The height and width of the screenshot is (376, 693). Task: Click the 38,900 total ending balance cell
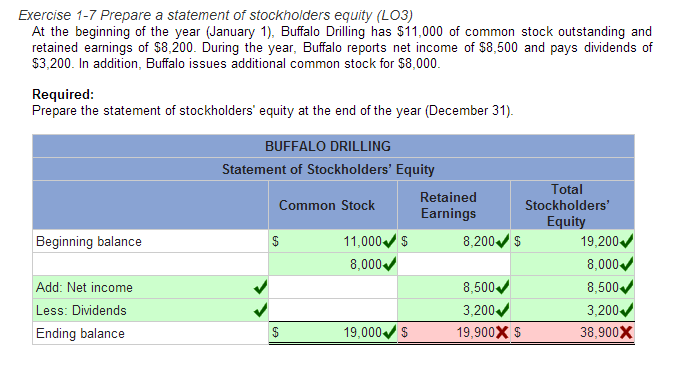click(572, 333)
